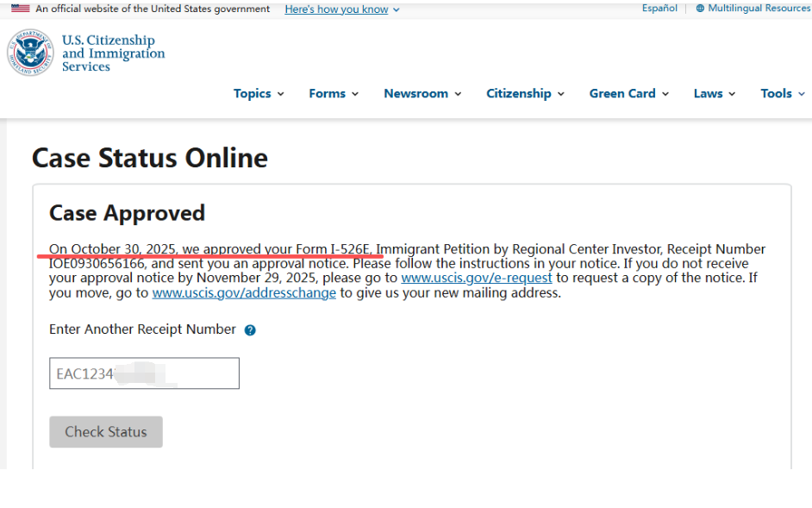
Task: Open the Topics menu
Action: [259, 93]
